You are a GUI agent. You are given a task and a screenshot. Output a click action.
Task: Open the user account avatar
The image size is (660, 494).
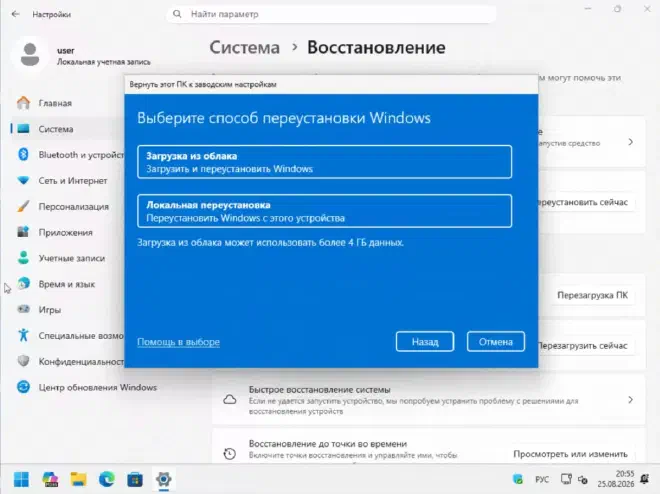click(29, 55)
